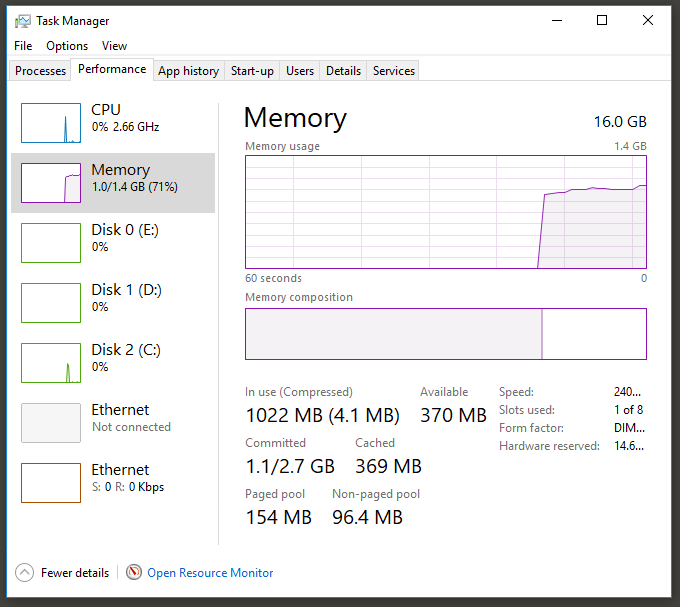This screenshot has height=607, width=680.
Task: Open the Details tab
Action: tap(343, 71)
